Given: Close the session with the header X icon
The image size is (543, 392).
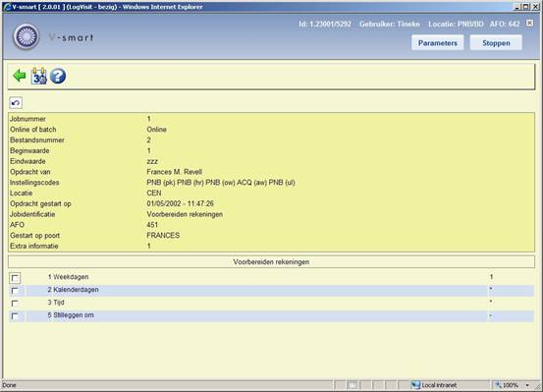Looking at the screenshot, I should [x=529, y=23].
